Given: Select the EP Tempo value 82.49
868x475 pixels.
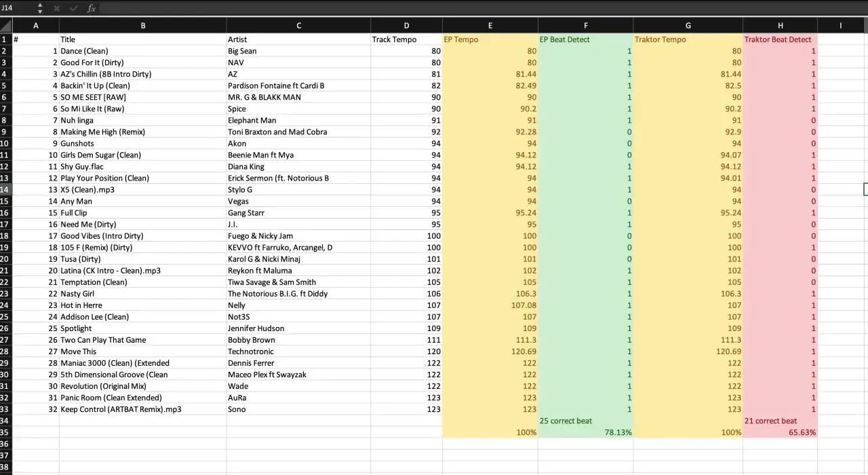Looking at the screenshot, I should [490, 85].
